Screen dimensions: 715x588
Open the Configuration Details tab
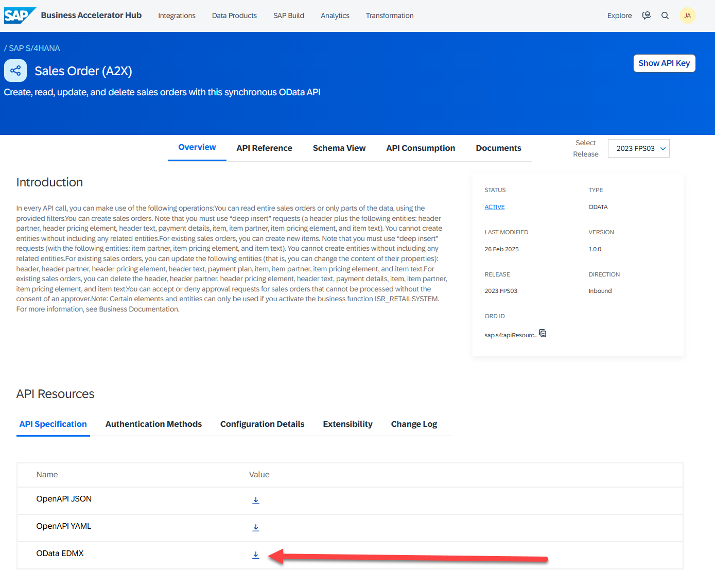coord(262,424)
